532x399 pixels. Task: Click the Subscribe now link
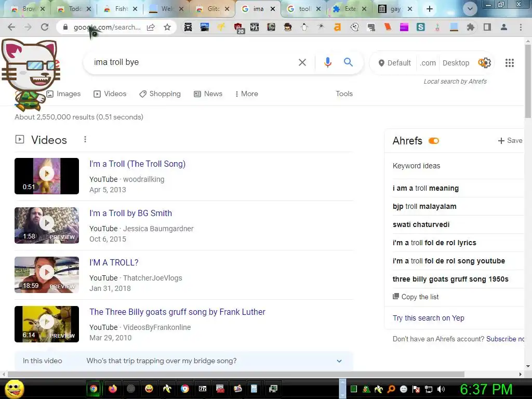(x=505, y=339)
